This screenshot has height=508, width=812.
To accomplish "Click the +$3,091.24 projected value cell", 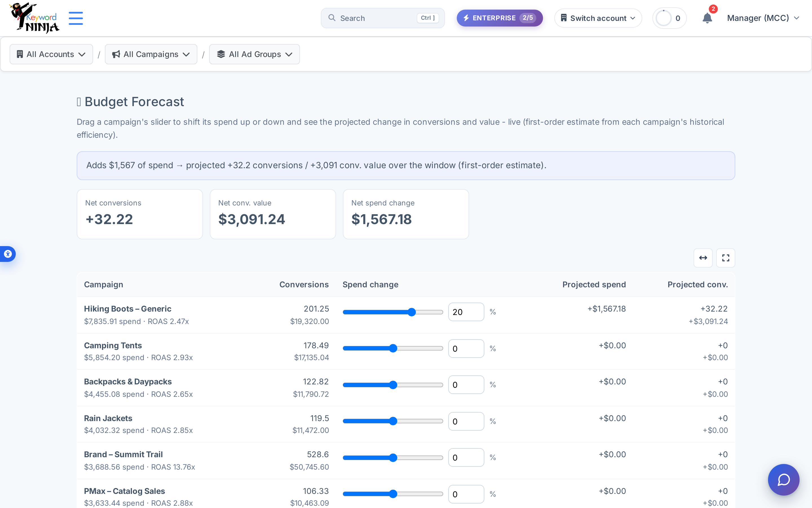I will tap(708, 321).
